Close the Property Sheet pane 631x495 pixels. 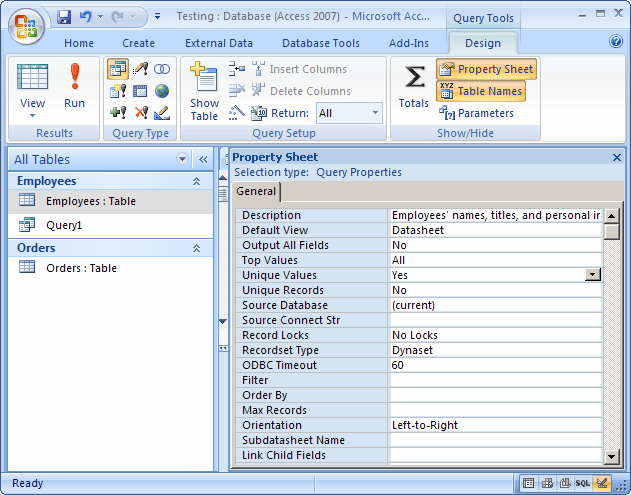pos(617,157)
